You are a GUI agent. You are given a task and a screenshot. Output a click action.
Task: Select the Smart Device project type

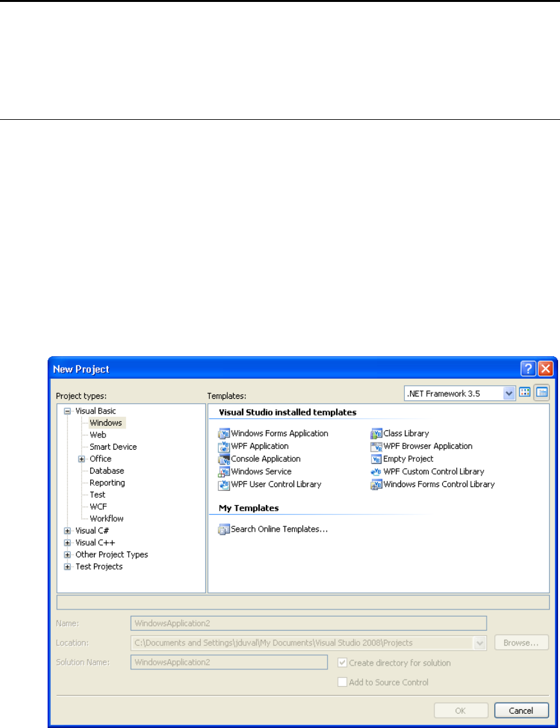coord(113,447)
